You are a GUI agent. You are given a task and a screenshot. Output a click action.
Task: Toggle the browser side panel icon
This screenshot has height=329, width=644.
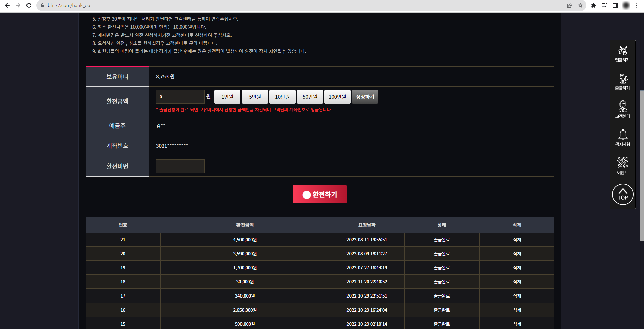click(615, 5)
